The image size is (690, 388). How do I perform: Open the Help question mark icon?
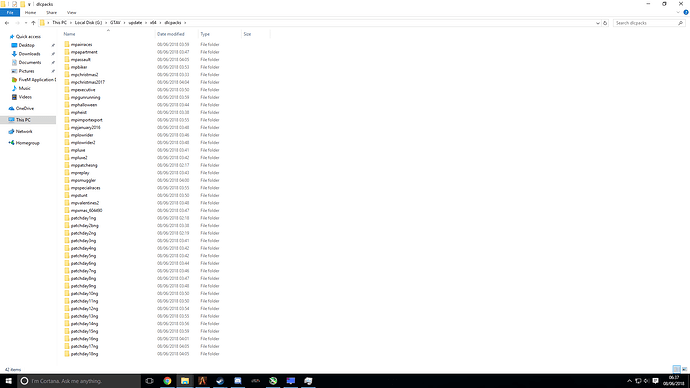click(686, 12)
